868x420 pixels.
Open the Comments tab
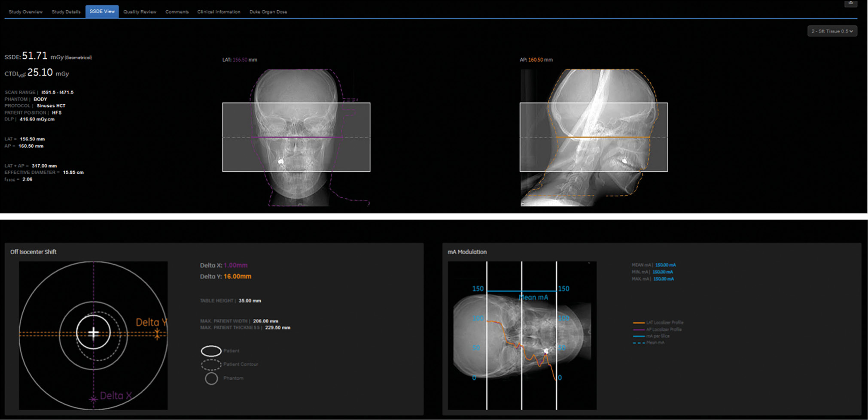click(177, 12)
